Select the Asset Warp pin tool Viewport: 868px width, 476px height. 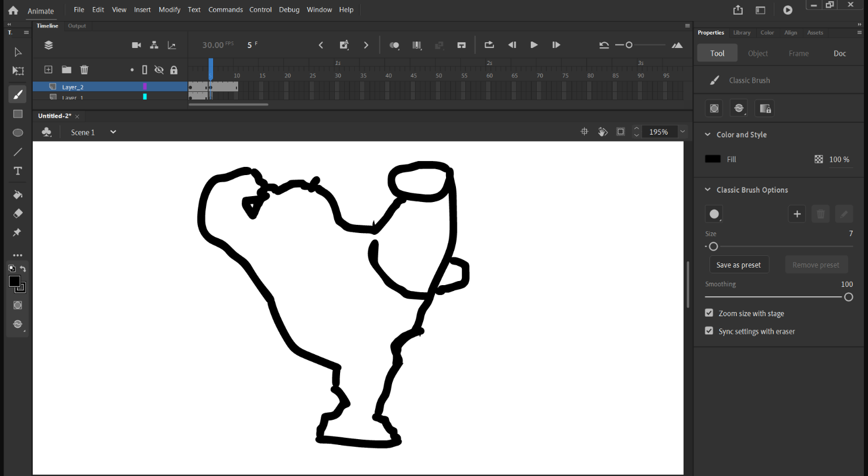[17, 232]
